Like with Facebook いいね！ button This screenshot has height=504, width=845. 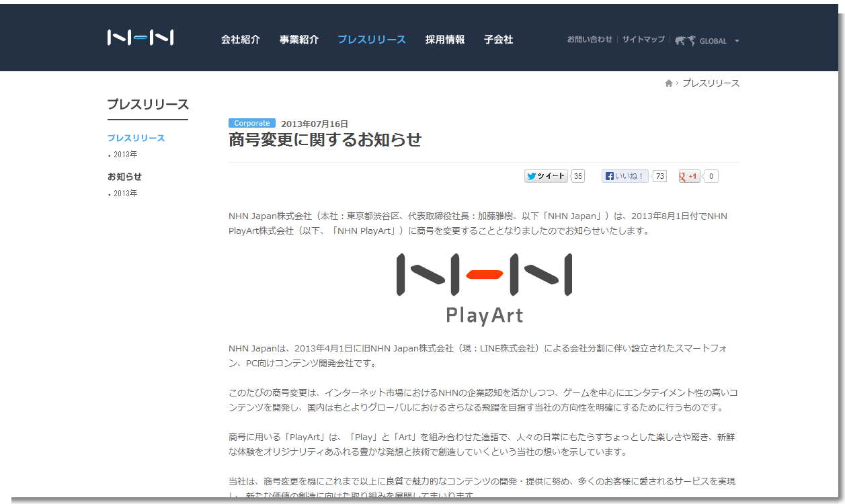point(625,176)
